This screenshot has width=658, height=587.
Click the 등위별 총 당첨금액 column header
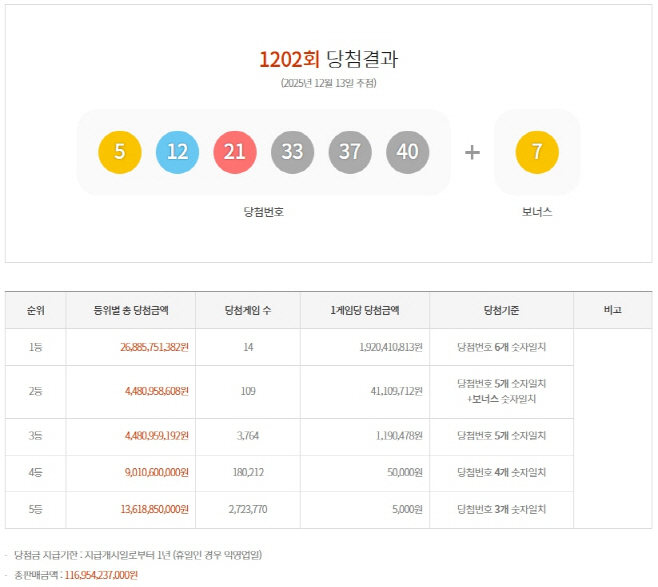click(x=131, y=310)
